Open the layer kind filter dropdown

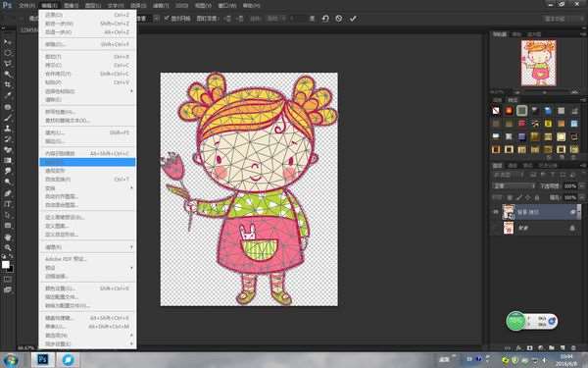click(509, 175)
